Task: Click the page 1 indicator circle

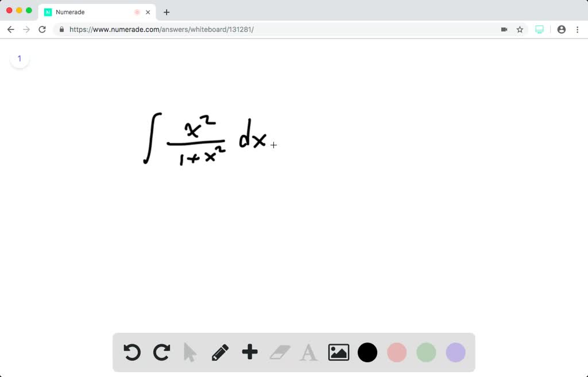Action: click(x=20, y=58)
